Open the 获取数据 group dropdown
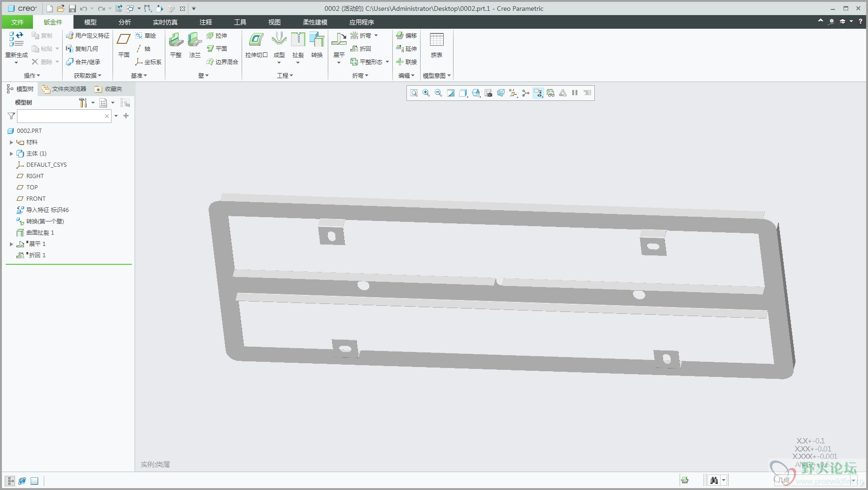 point(88,75)
